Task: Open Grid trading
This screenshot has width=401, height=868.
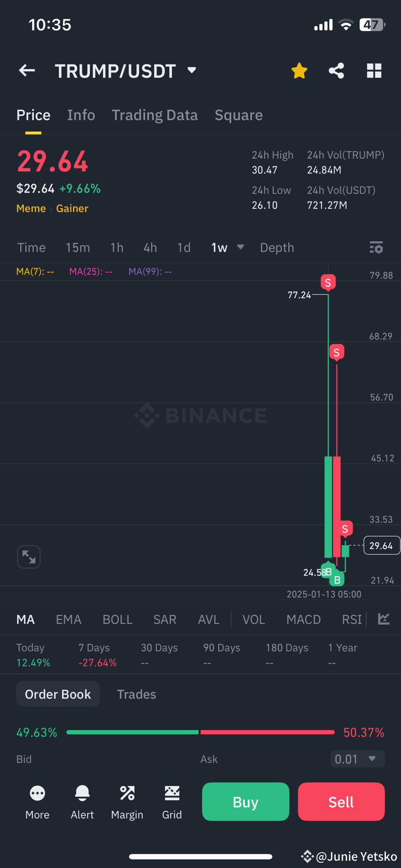Action: (x=172, y=801)
